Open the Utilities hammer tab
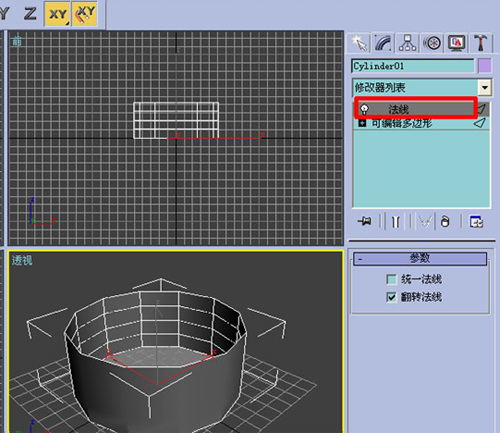Viewport: 500px width, 433px height. [x=480, y=43]
